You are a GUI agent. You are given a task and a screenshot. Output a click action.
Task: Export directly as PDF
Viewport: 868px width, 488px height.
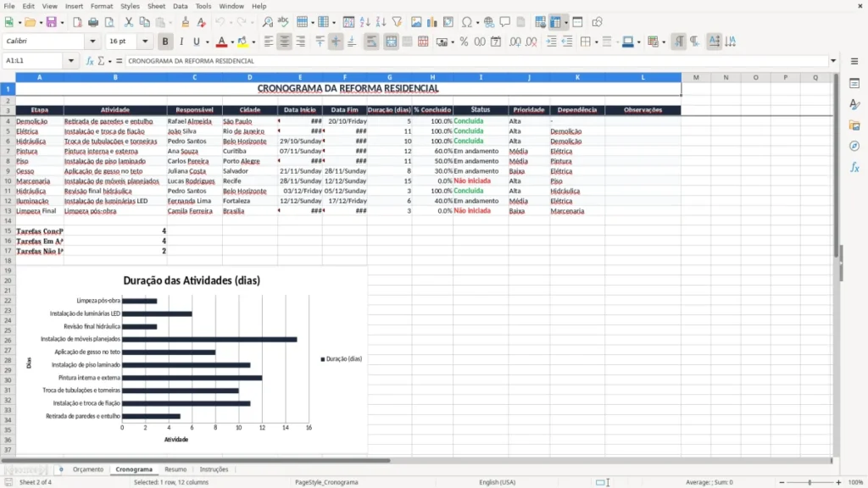[x=77, y=22]
